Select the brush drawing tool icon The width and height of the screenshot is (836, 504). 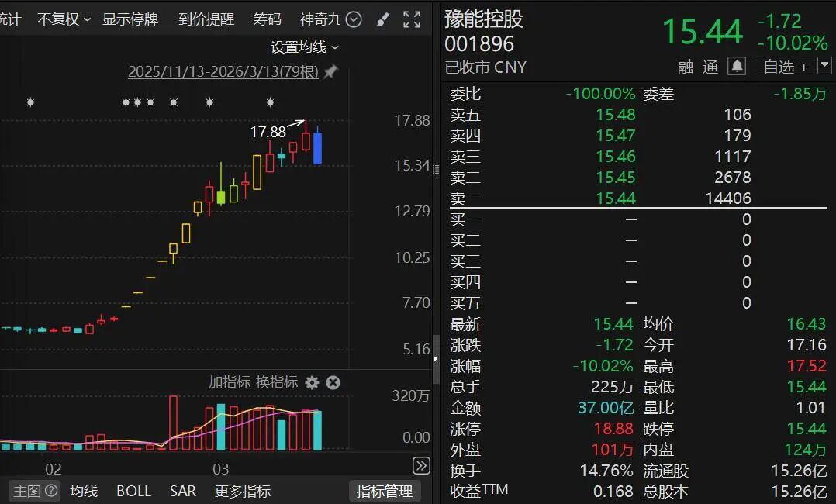coord(382,19)
